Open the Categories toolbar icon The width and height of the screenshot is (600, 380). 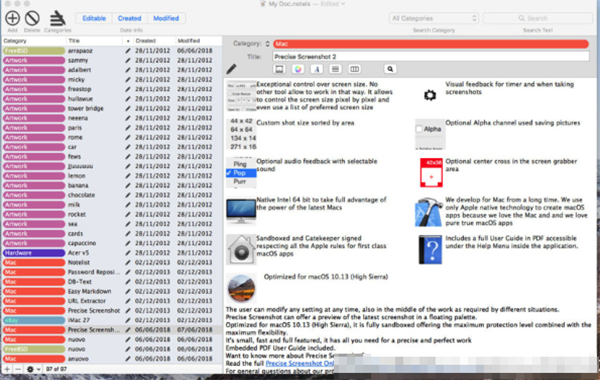point(57,18)
